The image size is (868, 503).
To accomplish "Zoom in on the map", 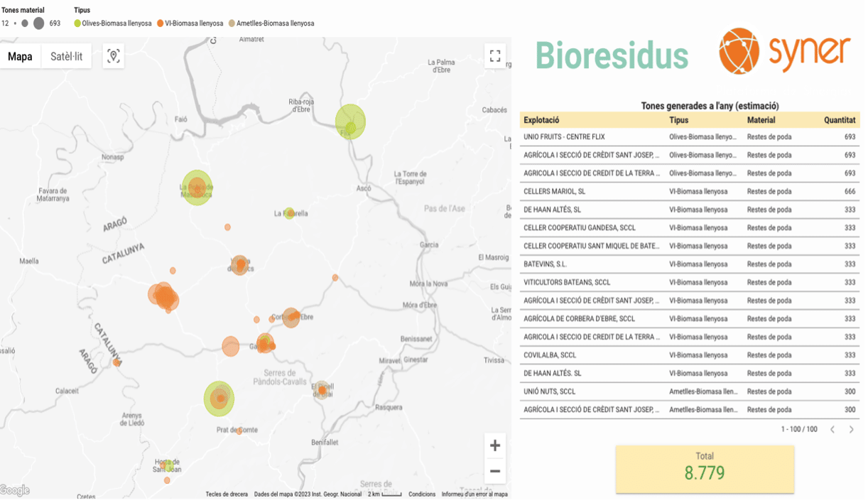I will (495, 446).
